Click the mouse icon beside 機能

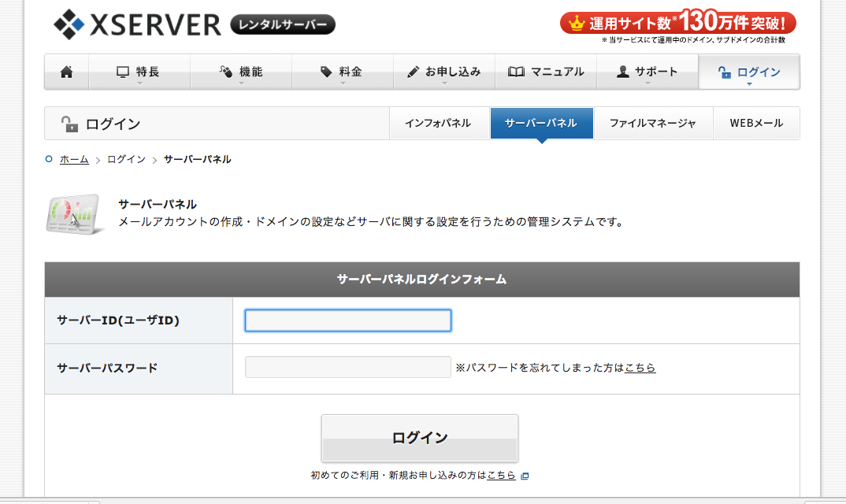[225, 71]
